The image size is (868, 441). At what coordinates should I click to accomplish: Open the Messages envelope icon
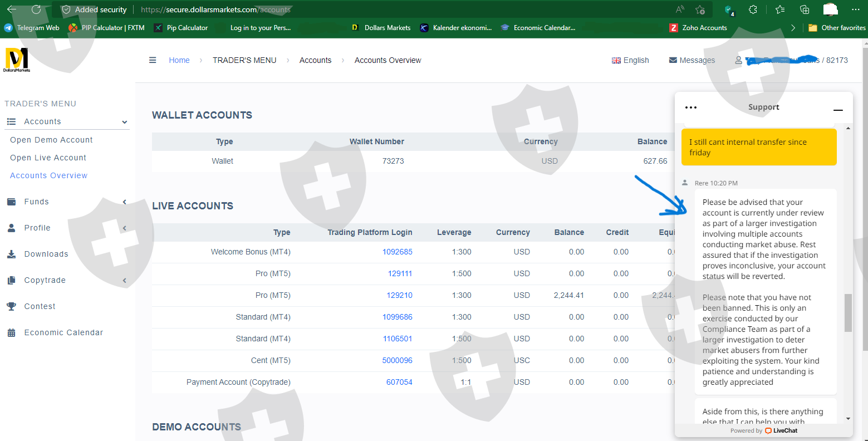tap(673, 60)
